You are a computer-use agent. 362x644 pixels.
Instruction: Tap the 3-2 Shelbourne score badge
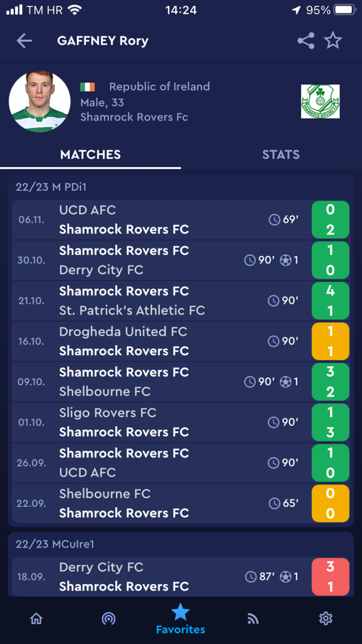tap(330, 382)
